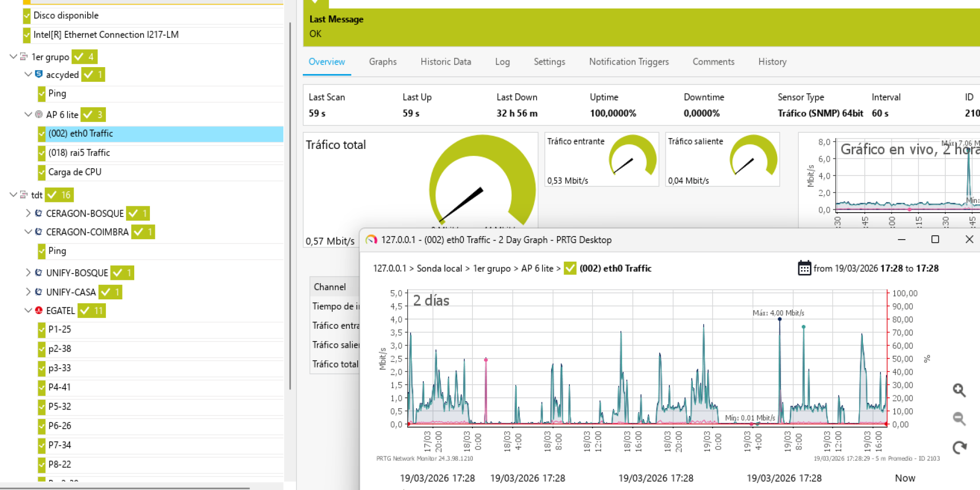This screenshot has height=490, width=980.
Task: Expand the CERAGON-BOSQUE device node
Action: 28,213
